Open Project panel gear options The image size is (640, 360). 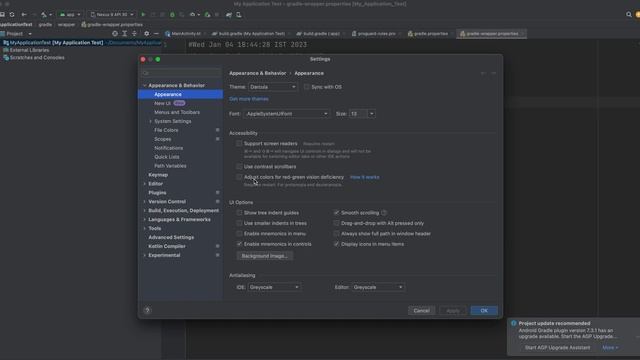tap(147, 34)
